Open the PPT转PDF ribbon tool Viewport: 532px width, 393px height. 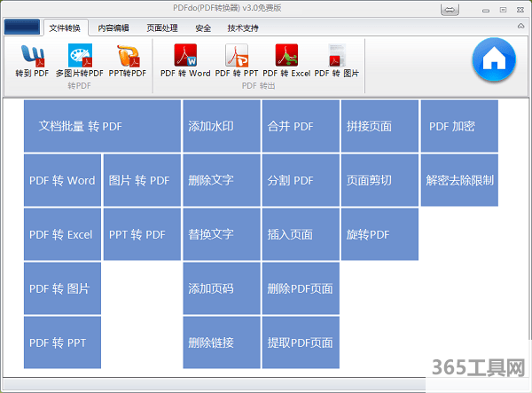point(128,60)
